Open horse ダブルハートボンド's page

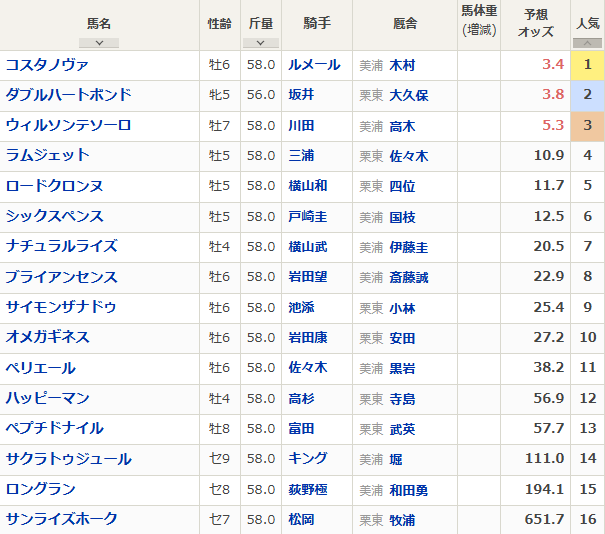coord(68,95)
